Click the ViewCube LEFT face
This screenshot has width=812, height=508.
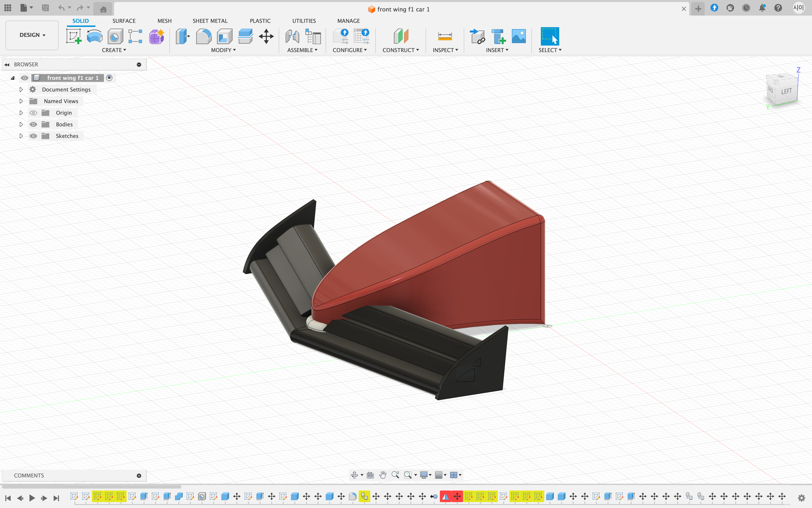pyautogui.click(x=786, y=91)
